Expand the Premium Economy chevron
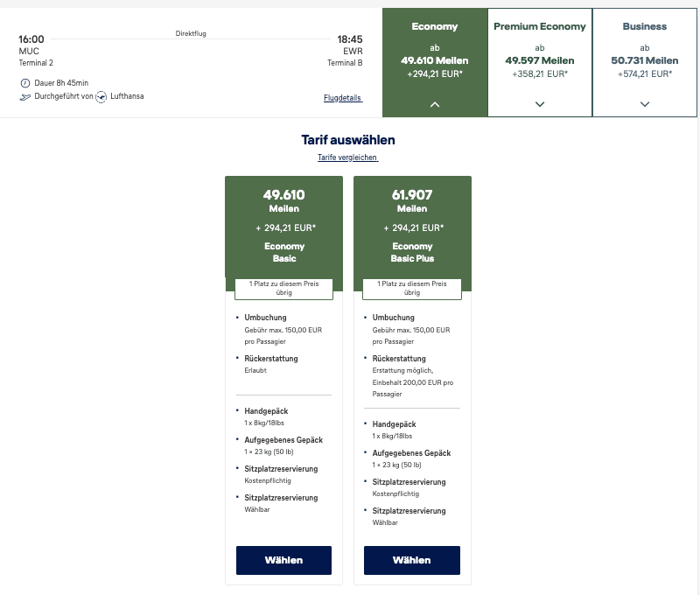 pos(540,104)
